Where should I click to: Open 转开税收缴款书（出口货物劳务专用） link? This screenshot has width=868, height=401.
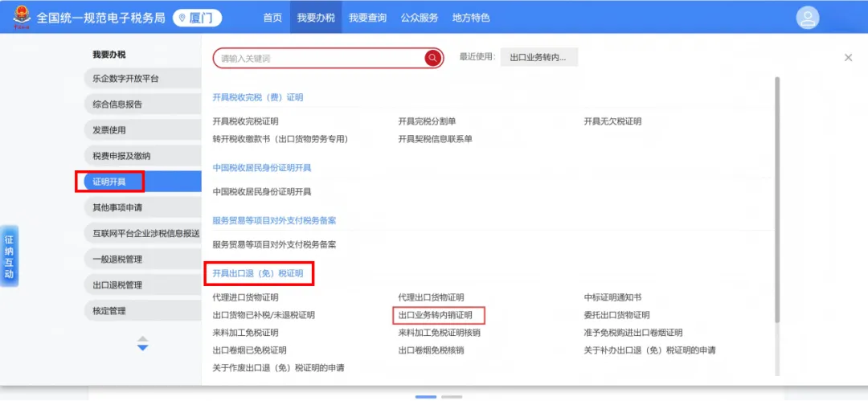[280, 139]
